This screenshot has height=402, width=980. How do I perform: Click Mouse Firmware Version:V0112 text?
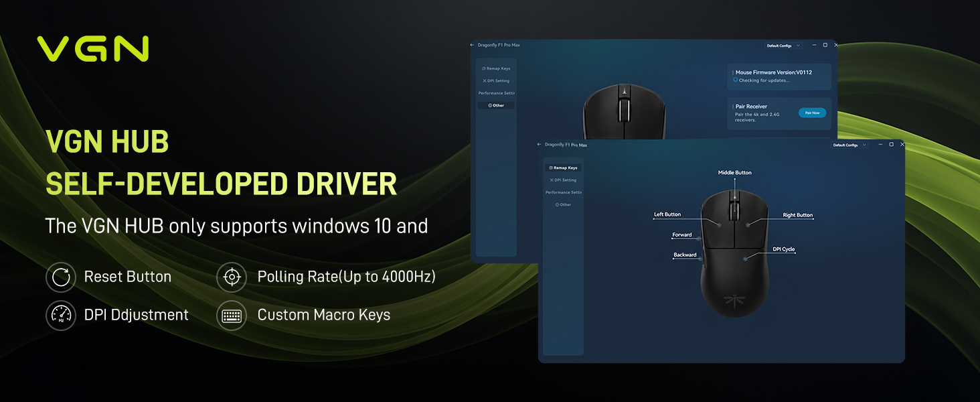pos(773,72)
